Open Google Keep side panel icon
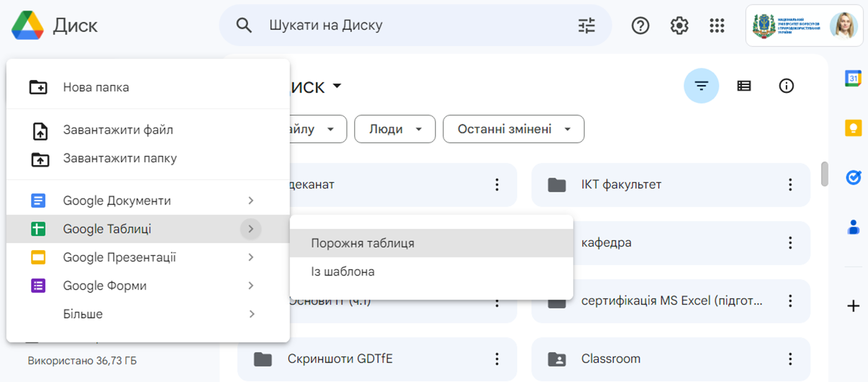Screen dimensions: 868x382 (853, 128)
